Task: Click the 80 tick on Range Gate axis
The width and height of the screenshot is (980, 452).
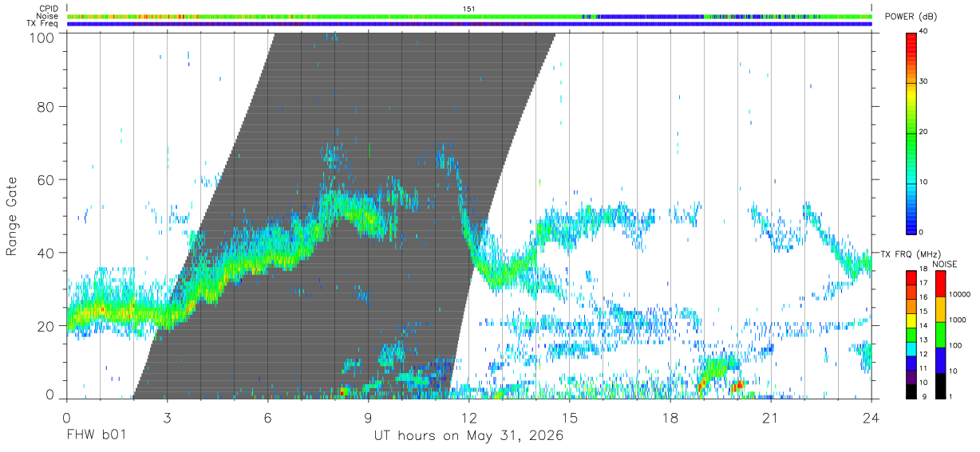Action: pos(45,106)
